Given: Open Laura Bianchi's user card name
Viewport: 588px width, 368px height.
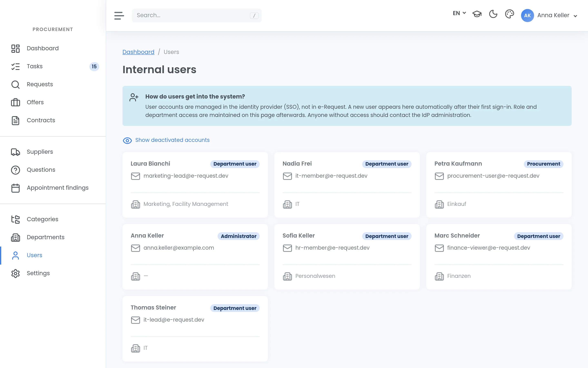Looking at the screenshot, I should (150, 164).
